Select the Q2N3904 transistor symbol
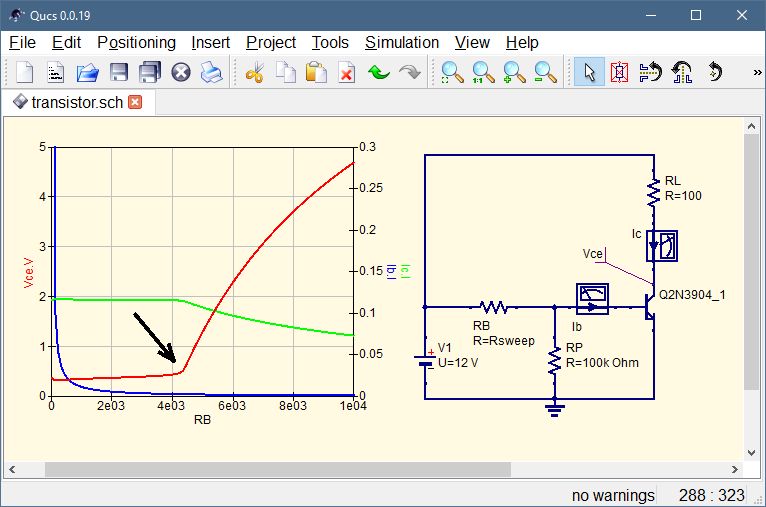The image size is (766, 507). click(650, 306)
